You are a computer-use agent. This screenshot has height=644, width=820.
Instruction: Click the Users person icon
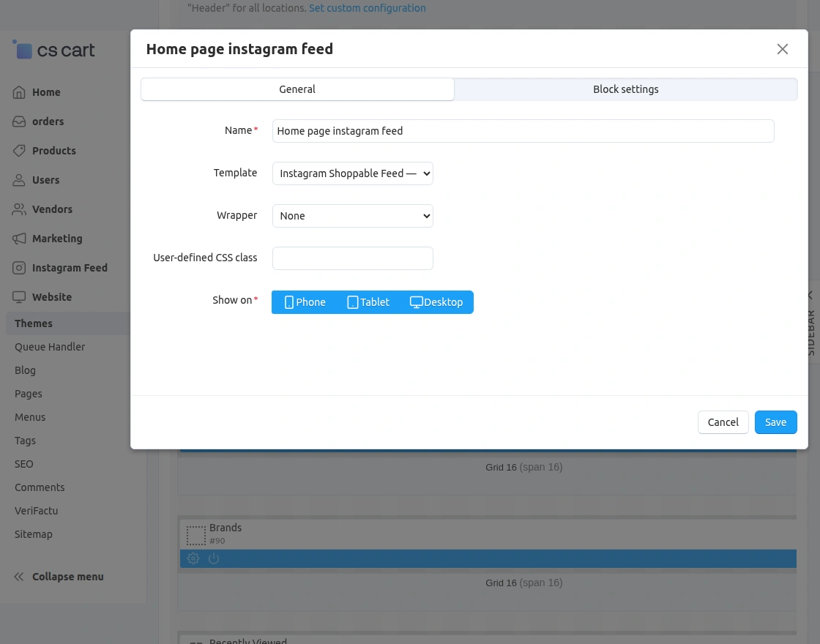click(x=19, y=180)
